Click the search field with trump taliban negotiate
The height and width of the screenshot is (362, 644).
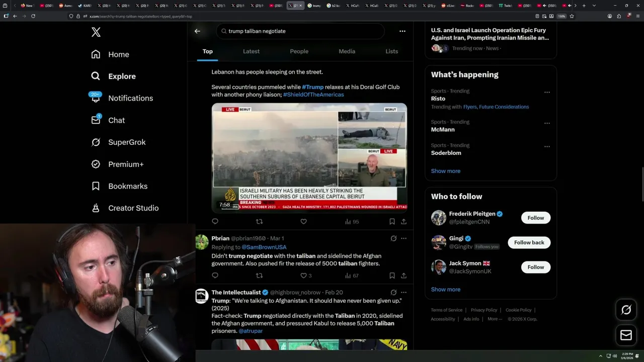pos(300,31)
